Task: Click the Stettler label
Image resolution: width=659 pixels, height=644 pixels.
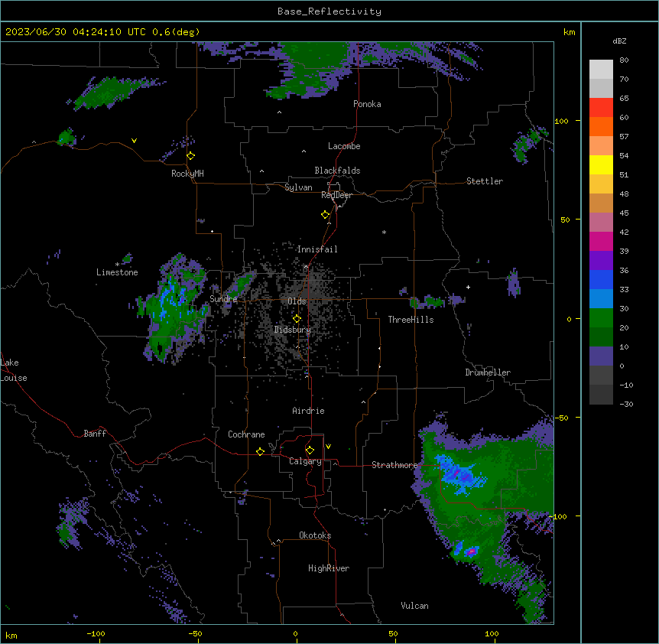Action: [485, 181]
